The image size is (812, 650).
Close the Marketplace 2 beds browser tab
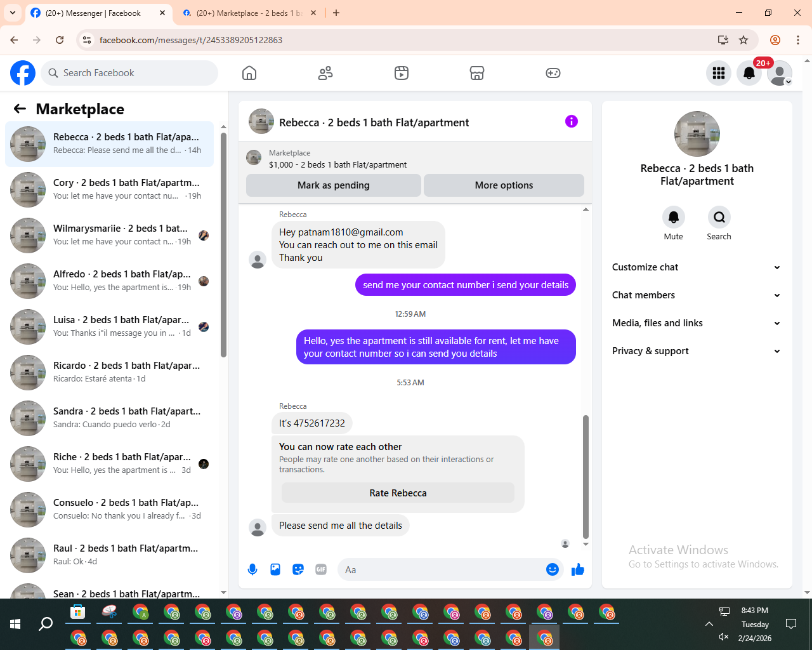(313, 13)
